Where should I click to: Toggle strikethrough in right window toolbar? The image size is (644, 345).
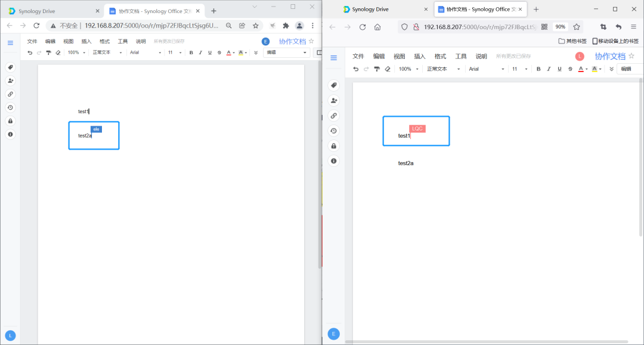point(570,69)
